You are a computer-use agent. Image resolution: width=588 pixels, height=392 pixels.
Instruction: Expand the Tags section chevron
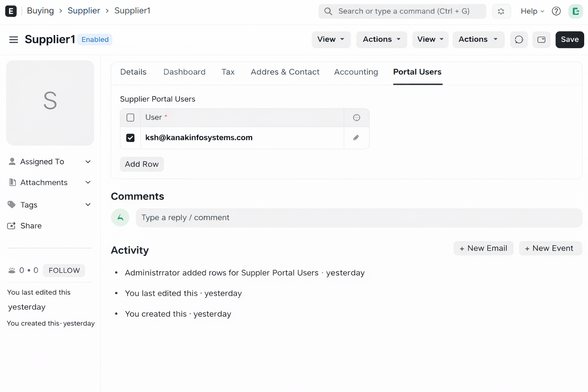[x=88, y=205]
